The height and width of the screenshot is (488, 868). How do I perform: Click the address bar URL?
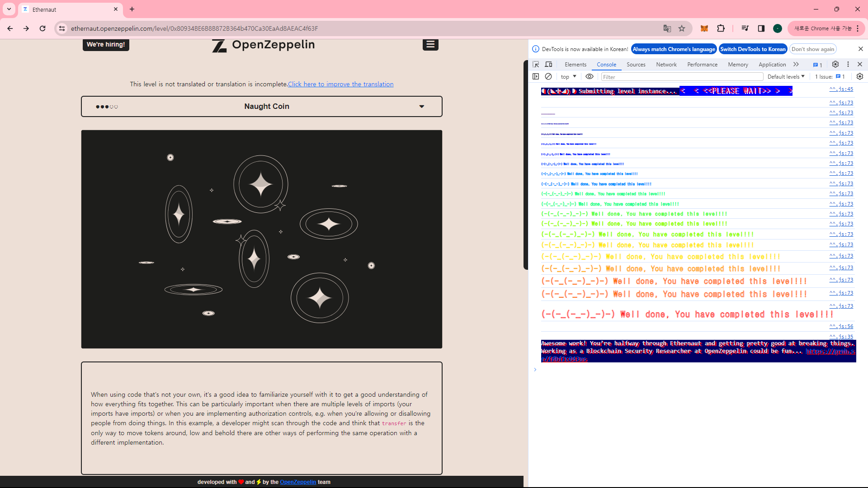tap(194, 28)
